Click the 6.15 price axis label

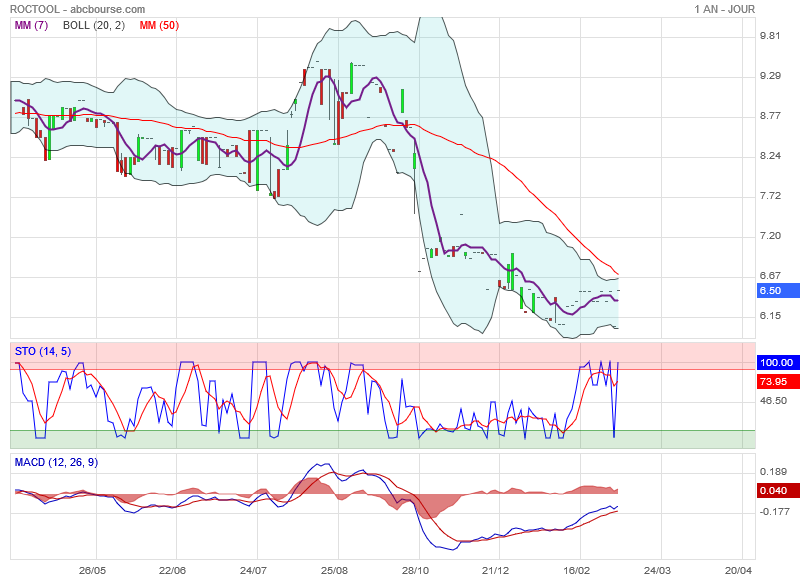770,316
